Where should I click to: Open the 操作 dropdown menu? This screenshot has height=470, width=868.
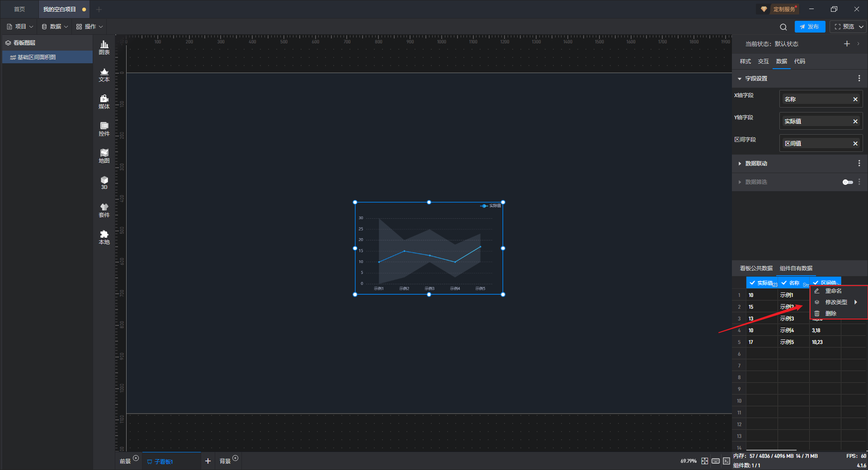(90, 27)
